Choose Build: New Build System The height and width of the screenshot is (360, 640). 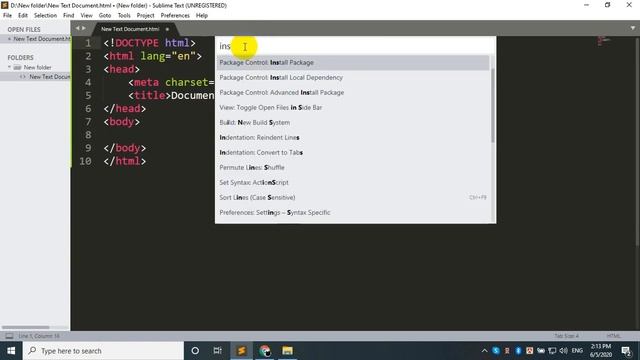pyautogui.click(x=353, y=122)
